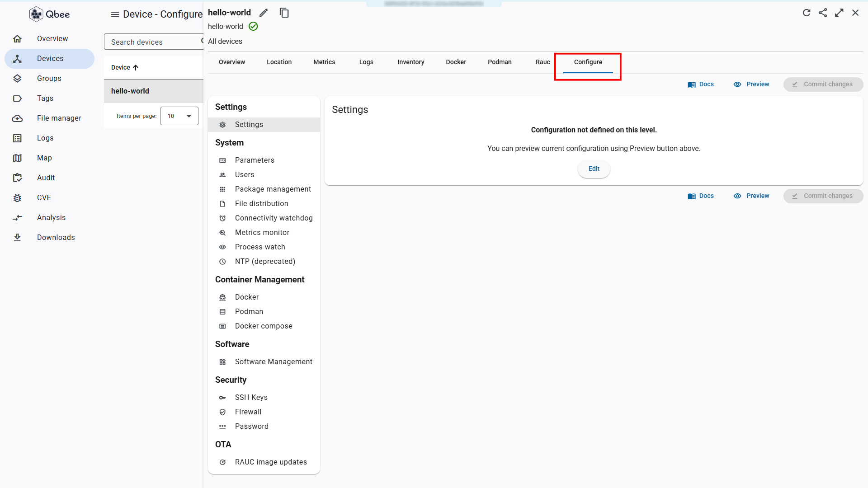
Task: Open Docker under Container Management
Action: (264, 297)
